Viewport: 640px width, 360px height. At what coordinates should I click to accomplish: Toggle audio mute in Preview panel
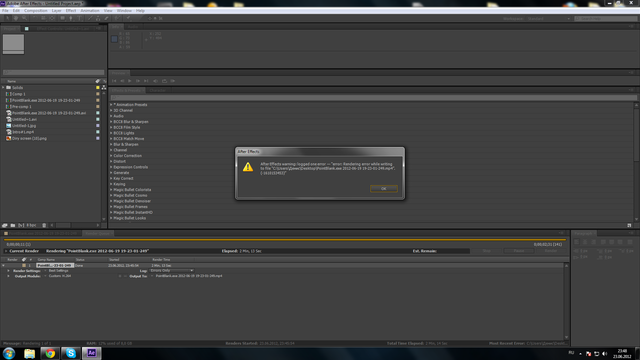(156, 81)
